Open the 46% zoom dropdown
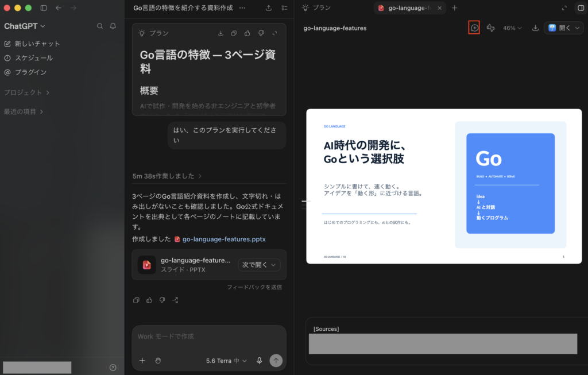This screenshot has width=588, height=375. tap(512, 28)
